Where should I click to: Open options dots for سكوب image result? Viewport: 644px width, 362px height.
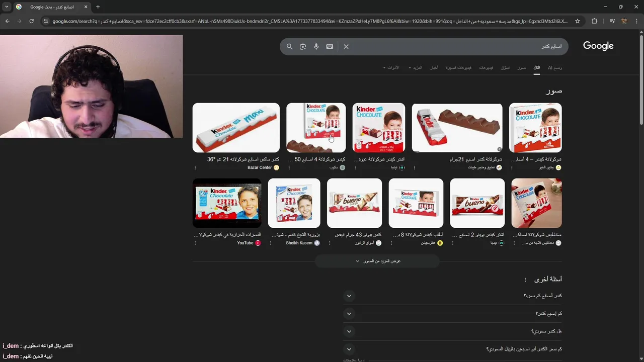289,167
